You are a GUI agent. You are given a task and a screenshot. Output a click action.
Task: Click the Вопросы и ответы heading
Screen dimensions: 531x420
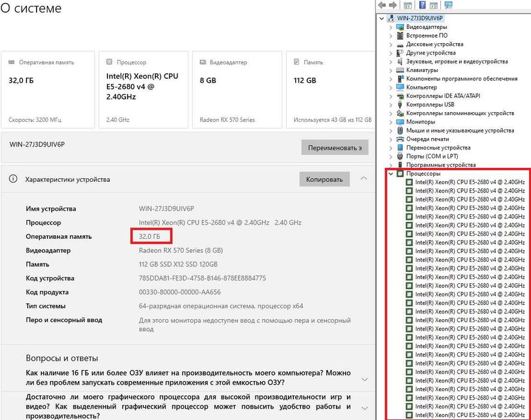pyautogui.click(x=62, y=358)
